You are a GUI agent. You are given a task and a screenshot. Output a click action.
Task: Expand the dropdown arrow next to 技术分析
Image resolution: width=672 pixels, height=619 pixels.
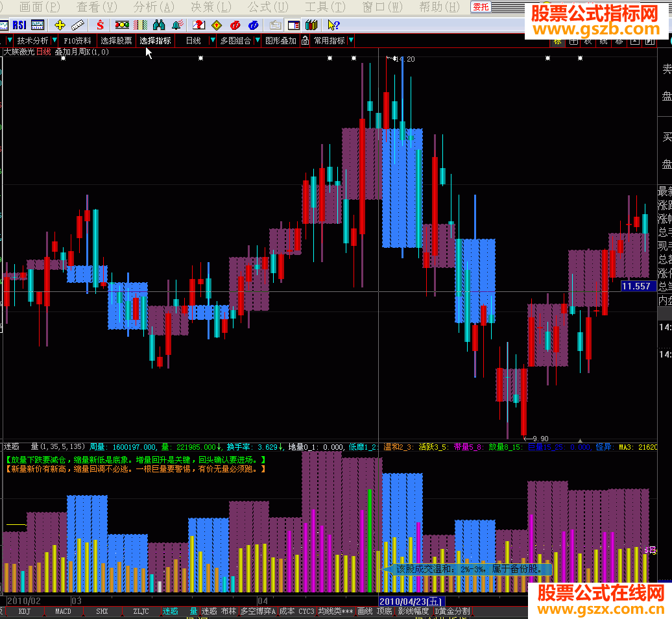[x=54, y=40]
